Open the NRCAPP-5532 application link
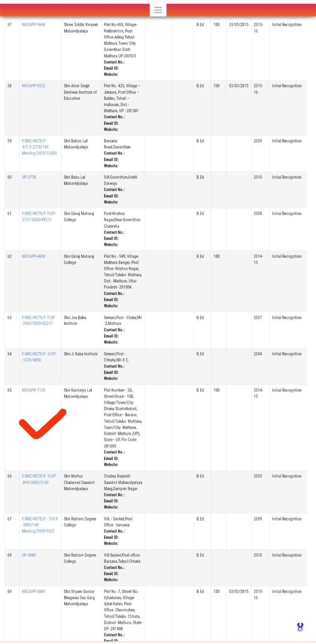Screen dimensions: 316x644 (x=33, y=86)
